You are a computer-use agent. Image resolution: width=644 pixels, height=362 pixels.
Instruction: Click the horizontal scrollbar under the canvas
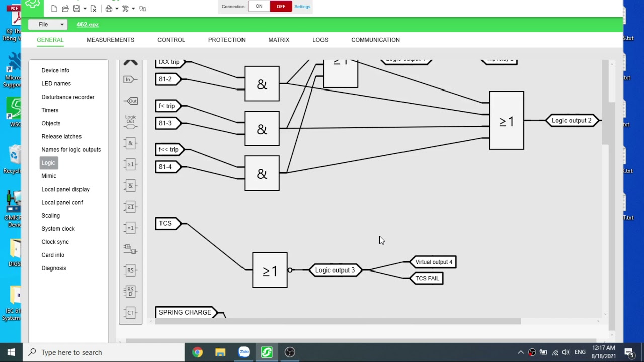(x=338, y=321)
